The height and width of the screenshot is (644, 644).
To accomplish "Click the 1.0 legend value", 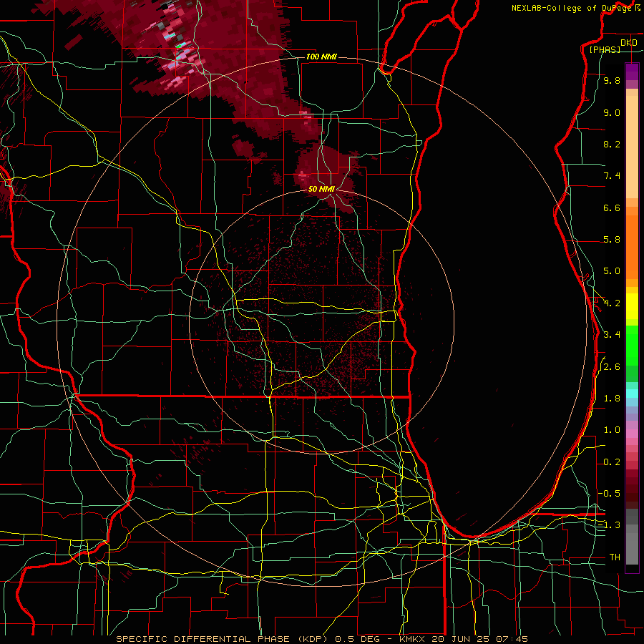I will 612,430.
